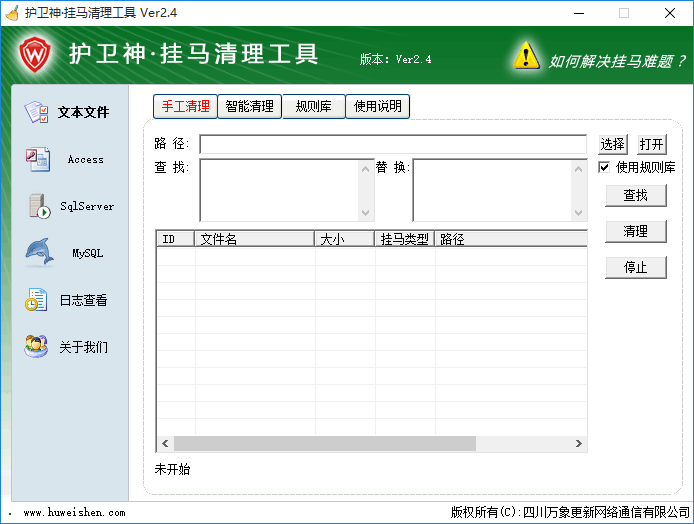Click right arrow of results horizontal scrollbar
Screen dimensions: 694x524
(578, 443)
